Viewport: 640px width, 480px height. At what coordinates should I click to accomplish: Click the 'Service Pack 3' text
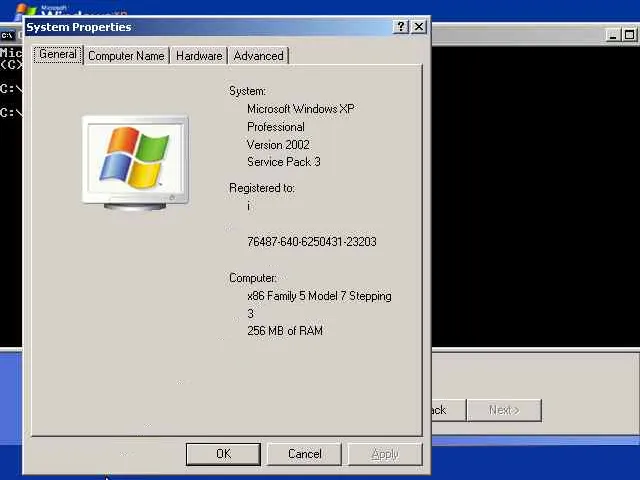pyautogui.click(x=284, y=162)
